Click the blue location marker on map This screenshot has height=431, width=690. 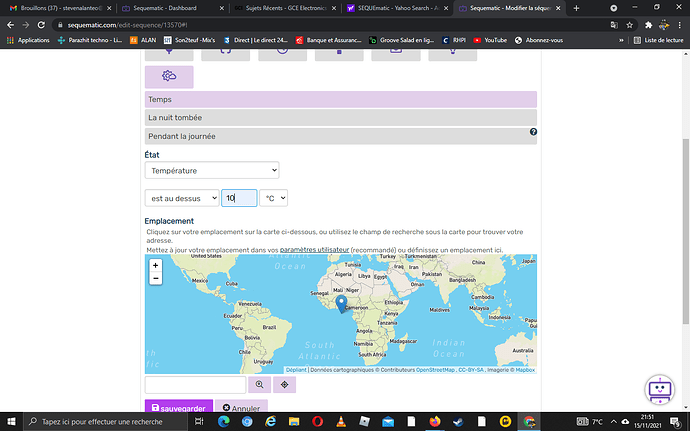tap(340, 302)
